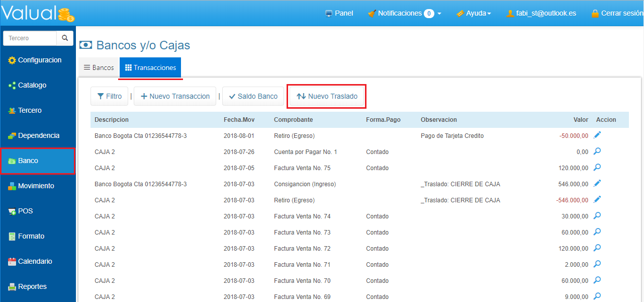644x302 pixels.
Task: Expand the Notificaciones dropdown
Action: 404,14
